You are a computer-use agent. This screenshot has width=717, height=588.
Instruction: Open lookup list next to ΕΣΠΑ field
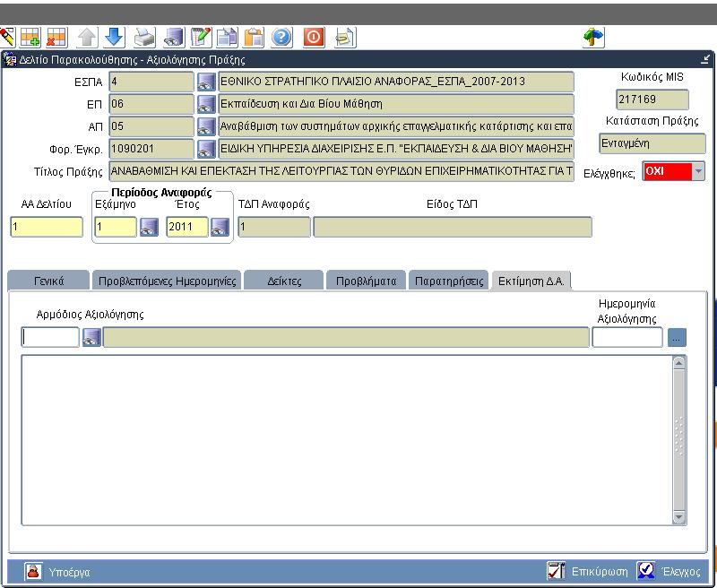click(x=206, y=82)
